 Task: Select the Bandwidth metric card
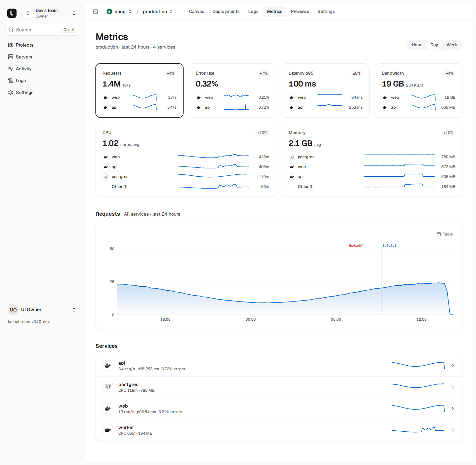click(418, 90)
